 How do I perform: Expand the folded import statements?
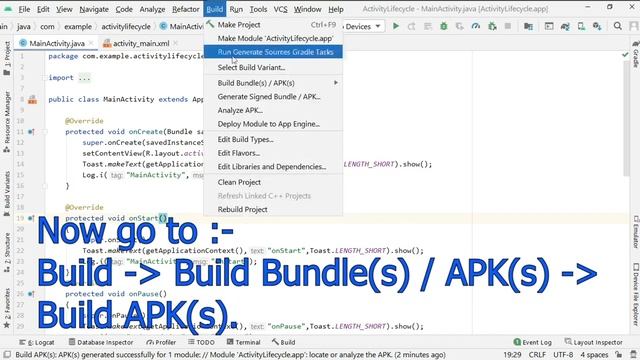[84, 78]
